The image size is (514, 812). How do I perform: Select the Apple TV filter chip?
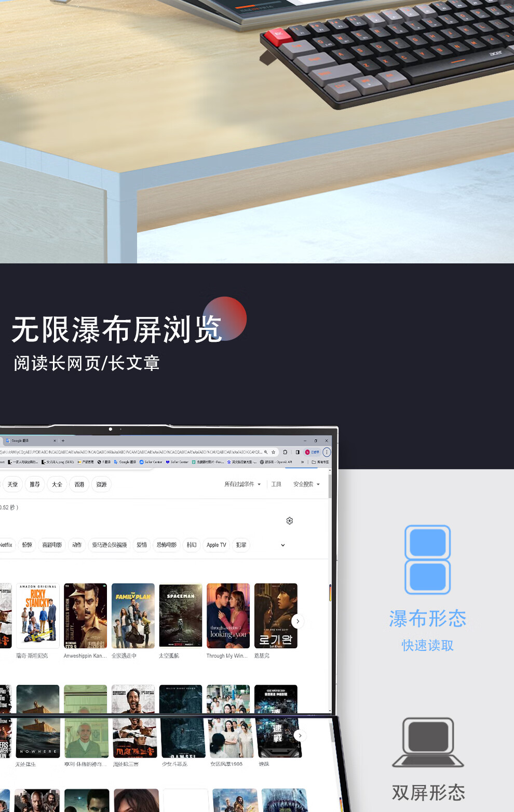(216, 545)
